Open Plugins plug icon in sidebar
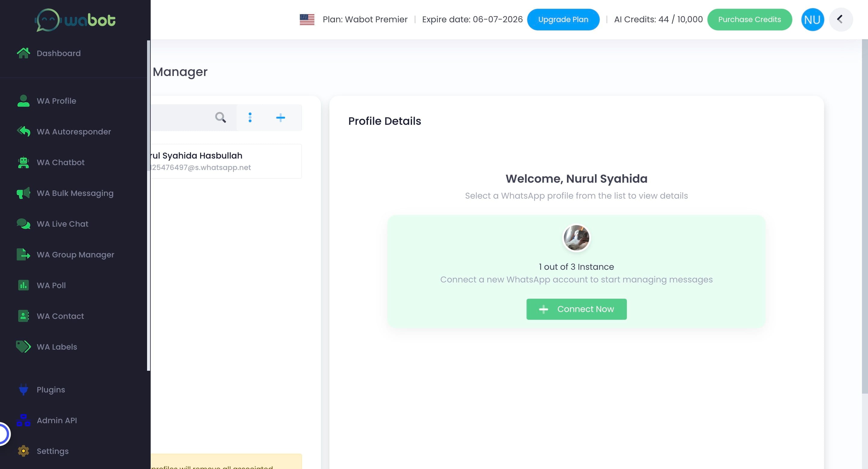The width and height of the screenshot is (868, 469). [x=23, y=389]
